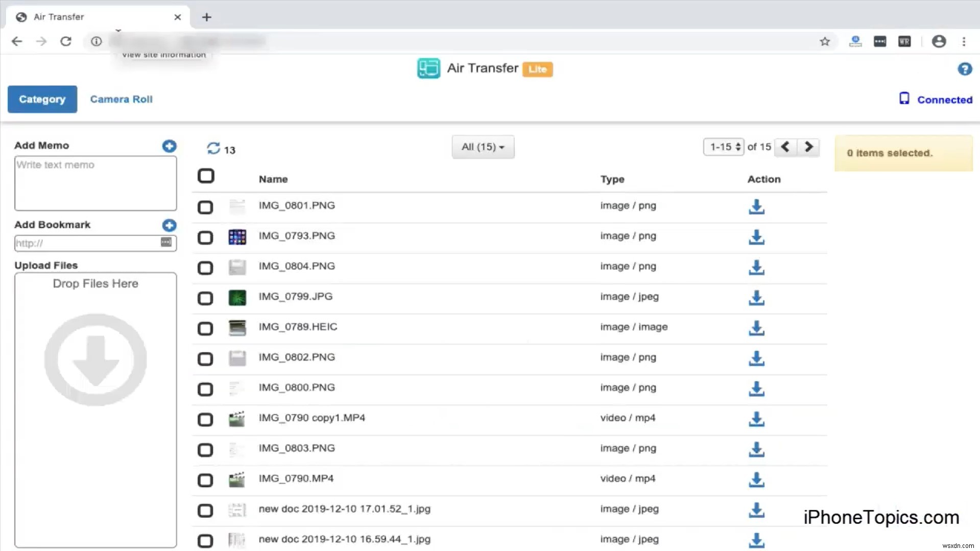The height and width of the screenshot is (551, 980).
Task: Click the Add Memo plus icon
Action: (x=169, y=146)
